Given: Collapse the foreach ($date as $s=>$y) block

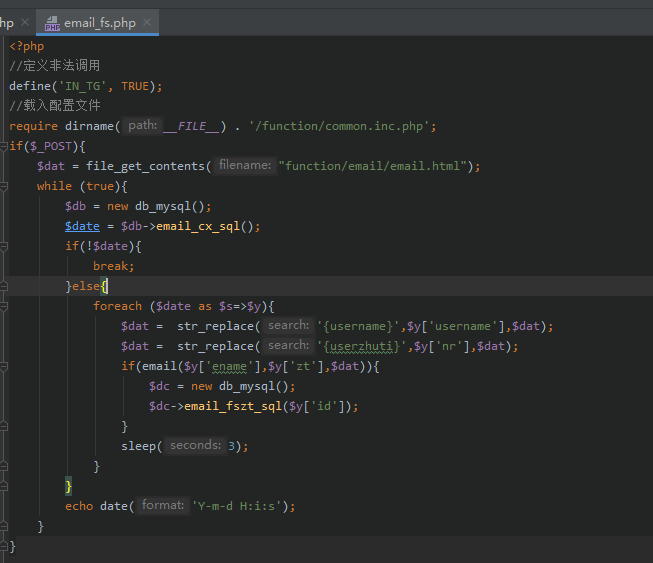Looking at the screenshot, I should click(5, 306).
